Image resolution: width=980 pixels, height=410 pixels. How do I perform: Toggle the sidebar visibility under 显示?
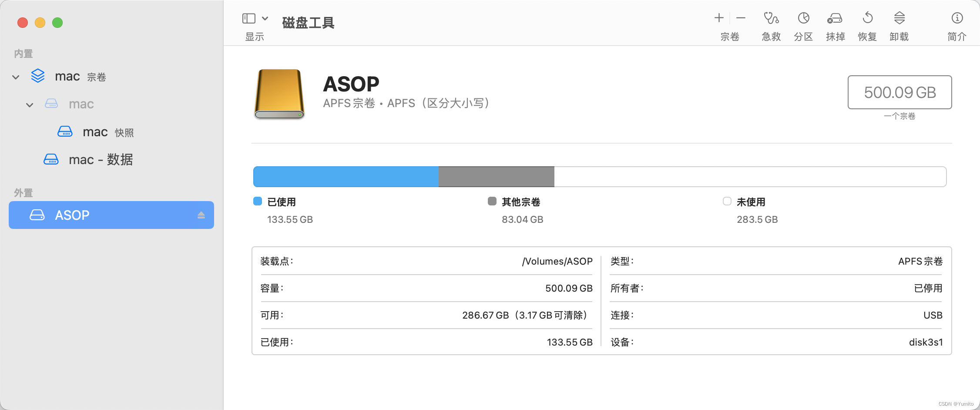[248, 18]
